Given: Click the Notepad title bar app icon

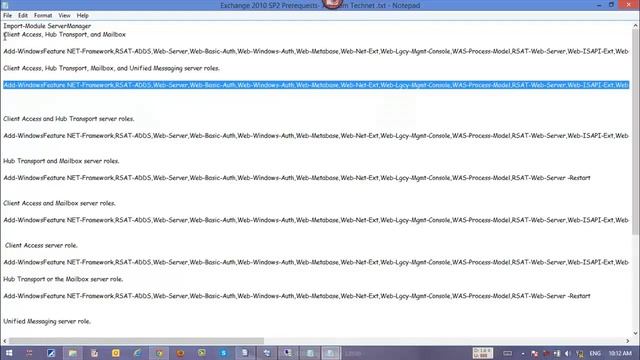Looking at the screenshot, I should pos(5,5).
